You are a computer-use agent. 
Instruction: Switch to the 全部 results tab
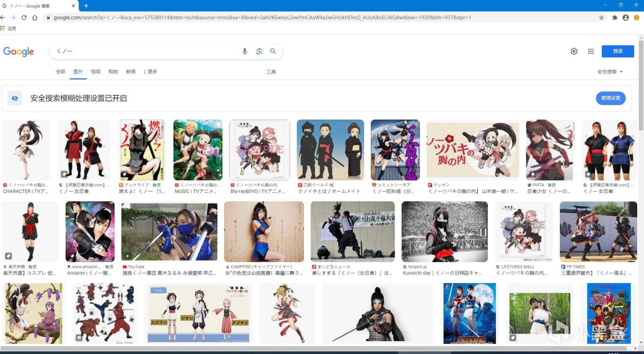(x=60, y=72)
